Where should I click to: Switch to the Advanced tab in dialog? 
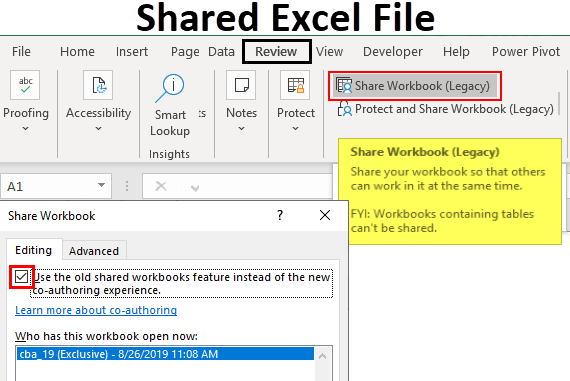pos(94,251)
